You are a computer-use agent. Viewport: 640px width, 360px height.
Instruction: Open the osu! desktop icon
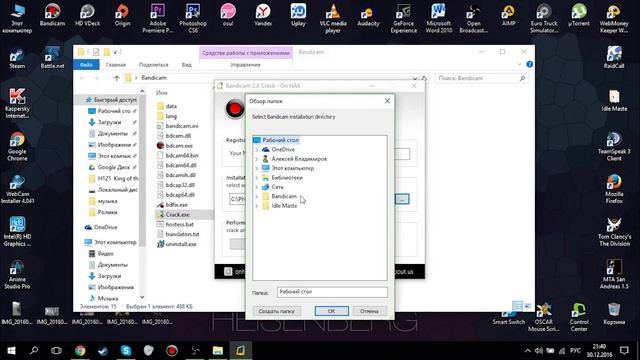point(228,15)
